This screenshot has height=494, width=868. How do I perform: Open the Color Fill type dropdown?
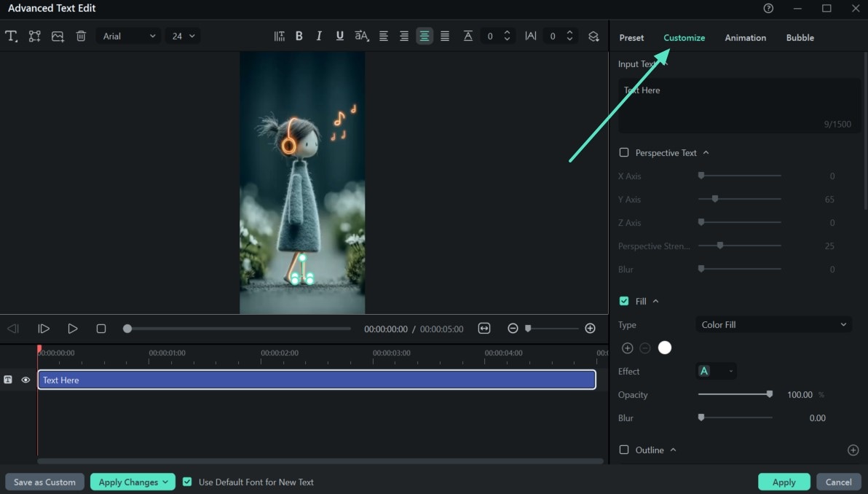pyautogui.click(x=773, y=325)
